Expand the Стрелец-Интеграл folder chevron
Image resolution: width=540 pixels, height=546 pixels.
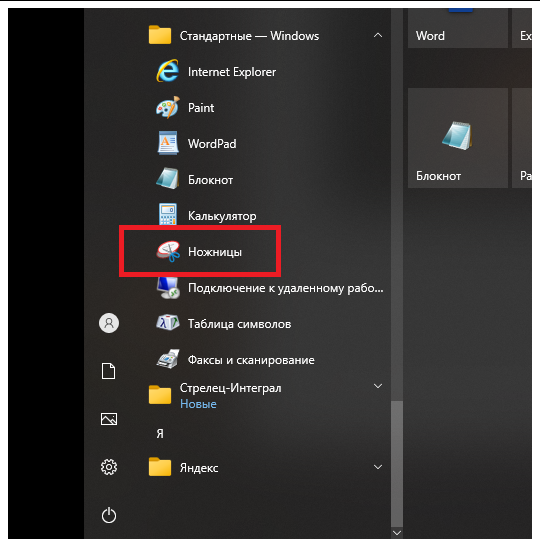pos(378,386)
